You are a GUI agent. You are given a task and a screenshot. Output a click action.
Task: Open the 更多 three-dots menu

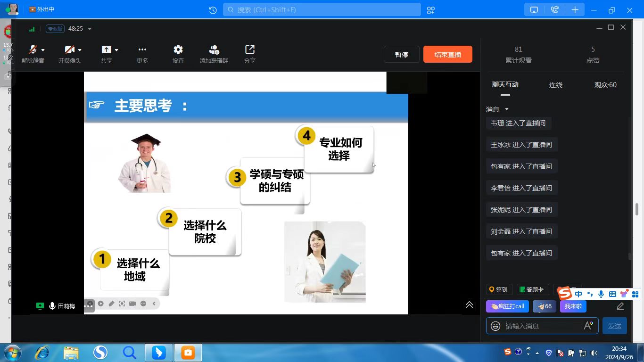142,50
